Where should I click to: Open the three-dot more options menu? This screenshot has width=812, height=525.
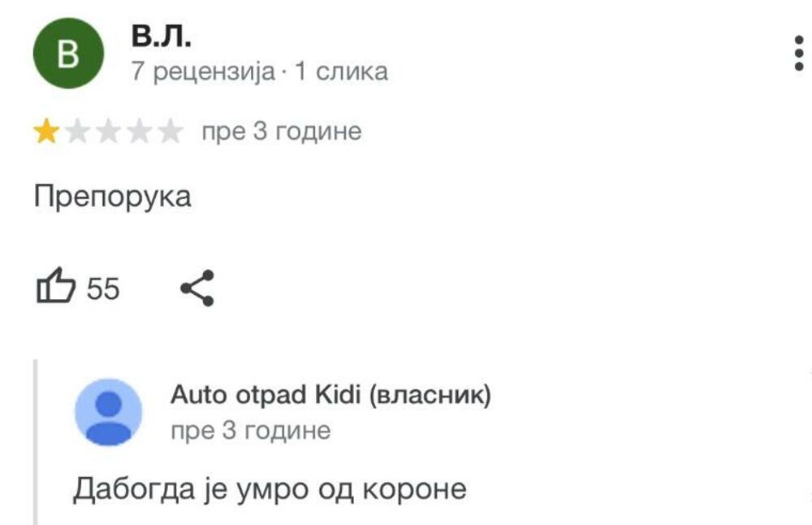(x=799, y=54)
